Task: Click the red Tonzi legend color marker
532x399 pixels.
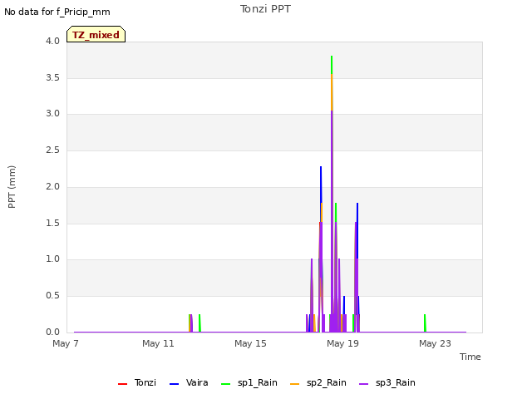Action: [x=122, y=384]
